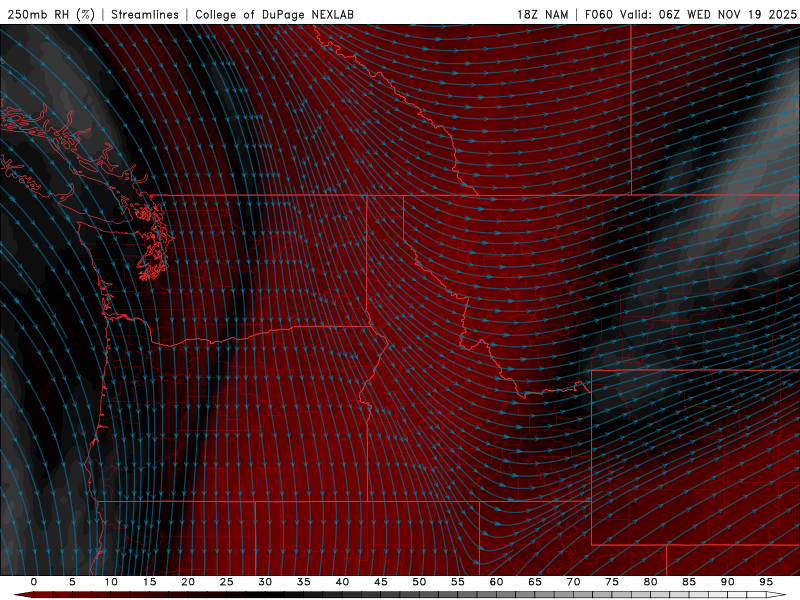Click the "Streamlines" label in the header
The height and width of the screenshot is (600, 800).
click(145, 14)
